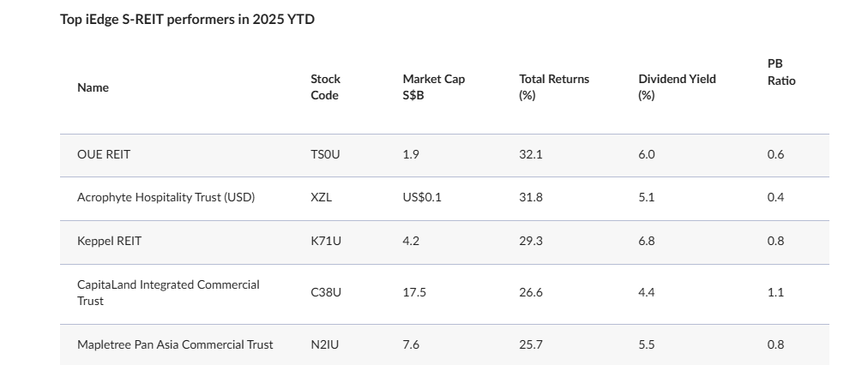Viewport: 868px width, 365px height.
Task: Select Acrophyte Hospitality Trust (USD) name
Action: click(x=166, y=198)
